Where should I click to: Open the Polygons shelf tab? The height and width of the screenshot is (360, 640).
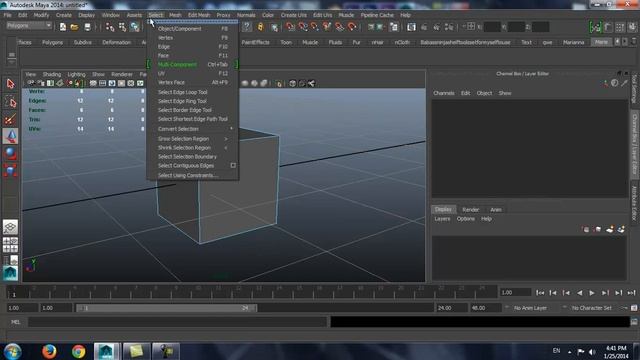[x=52, y=42]
